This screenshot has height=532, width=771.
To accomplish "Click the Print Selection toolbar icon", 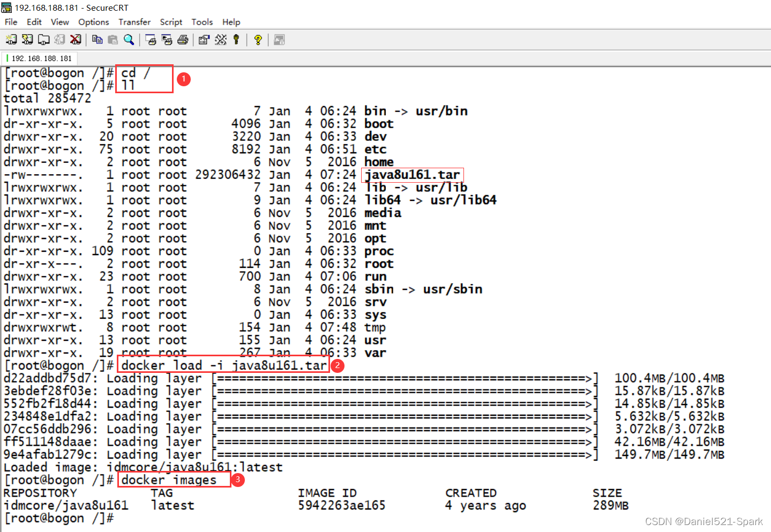I will [x=167, y=40].
